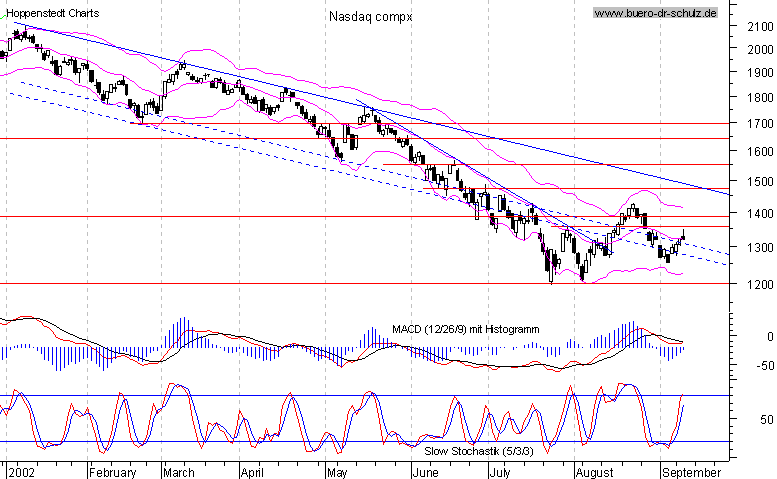The image size is (777, 479).
Task: Click the Slow Stochastik (5/3/3) label
Action: coord(479,451)
